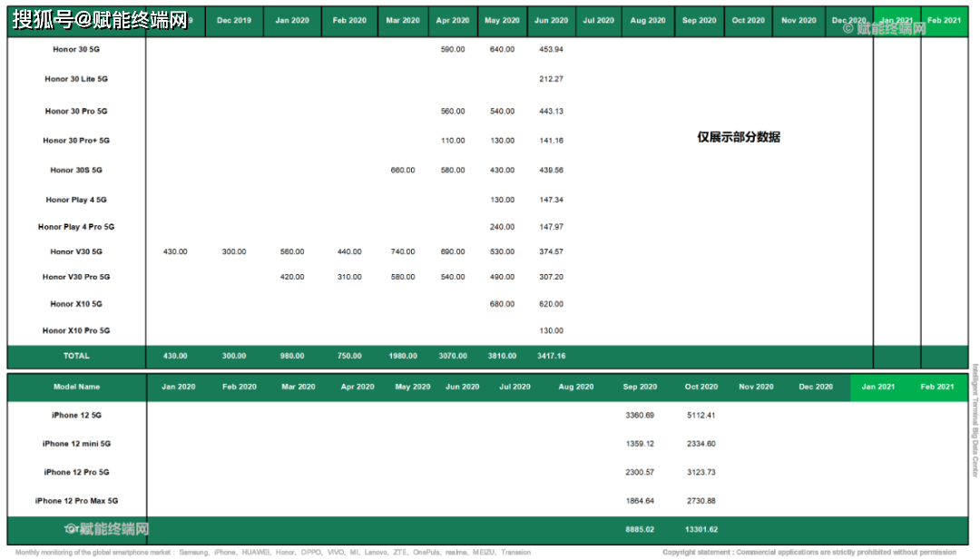Select the 5112.41 cell for iPhone 12 5G
Screen dimensions: 980x560
point(701,416)
